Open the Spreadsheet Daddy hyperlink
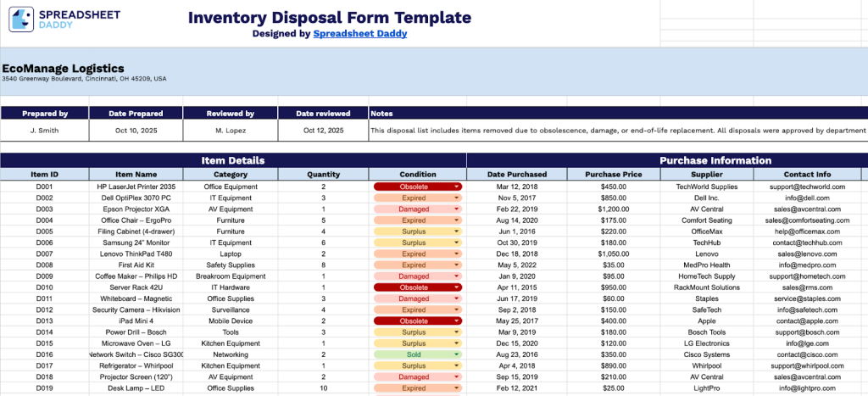868x396 pixels. click(x=359, y=34)
